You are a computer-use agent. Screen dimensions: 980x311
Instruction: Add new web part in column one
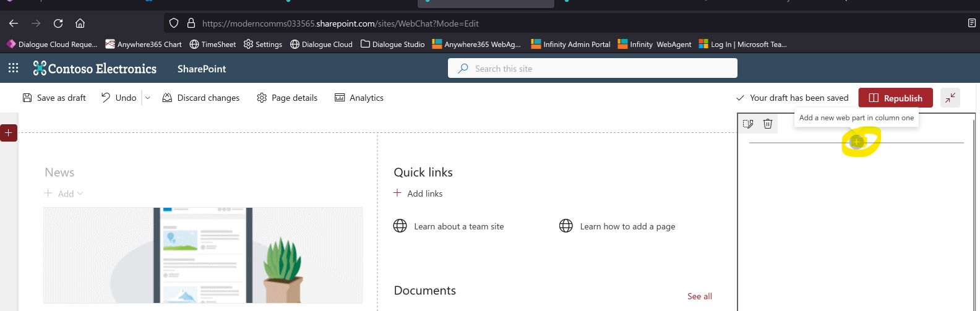coord(857,142)
